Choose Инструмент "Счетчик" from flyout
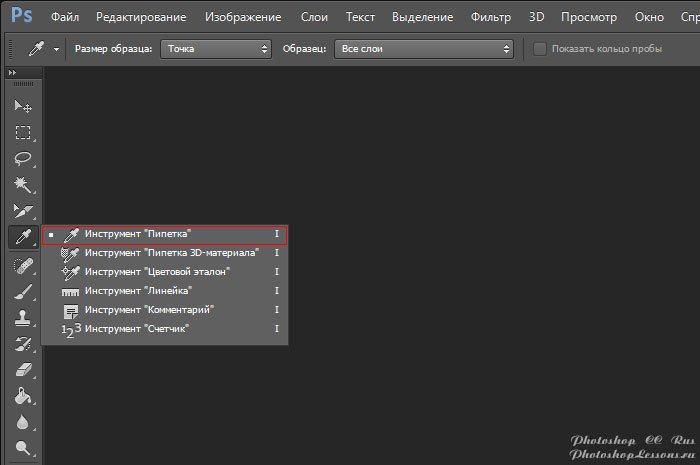 pyautogui.click(x=137, y=329)
